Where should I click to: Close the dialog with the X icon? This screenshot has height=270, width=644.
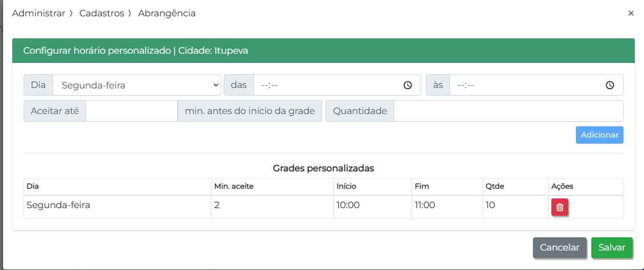tap(631, 13)
